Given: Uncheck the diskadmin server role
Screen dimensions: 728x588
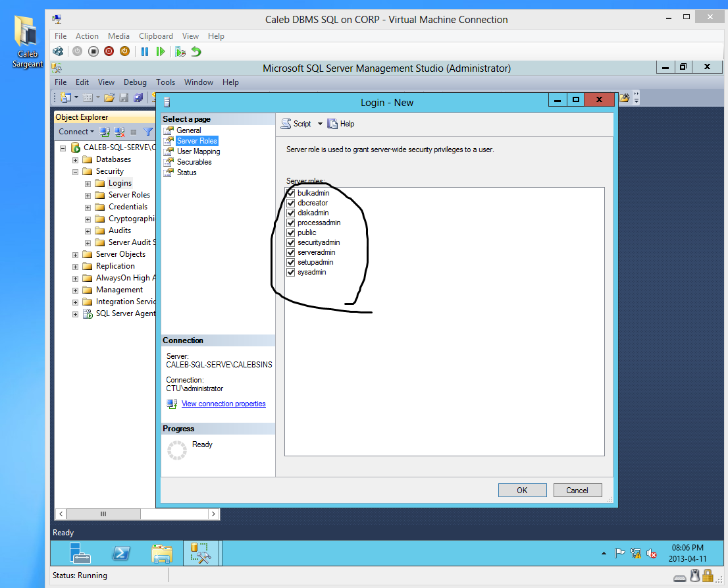Looking at the screenshot, I should tap(291, 213).
